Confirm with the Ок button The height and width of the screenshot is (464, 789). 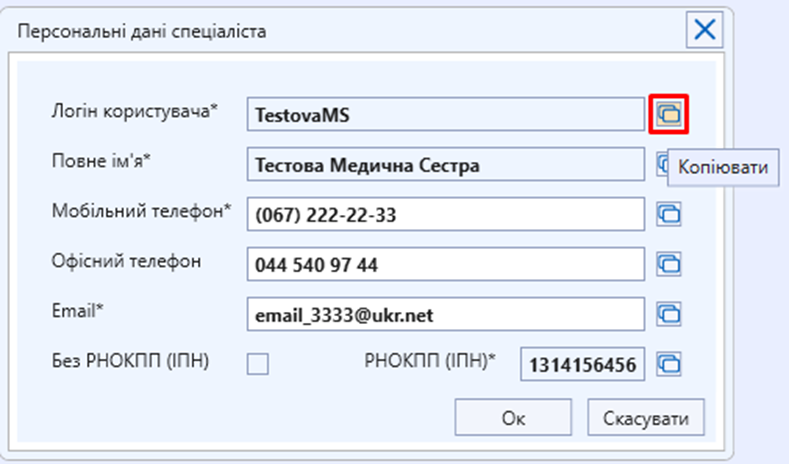[x=513, y=416]
